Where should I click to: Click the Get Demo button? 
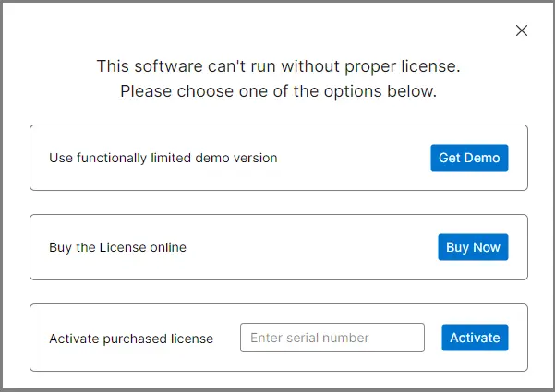pos(469,158)
